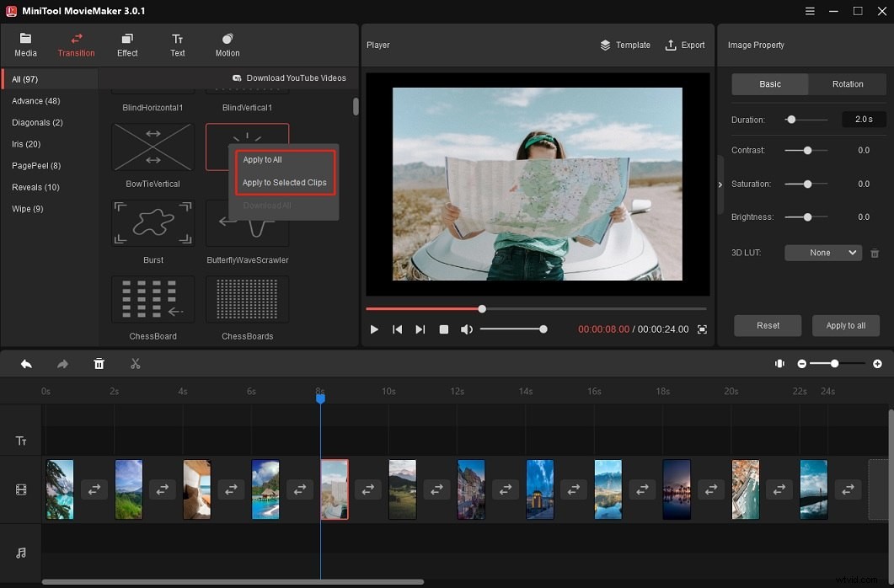Viewport: 894px width, 588px height.
Task: Open the 3D LUT dropdown showing None
Action: tap(822, 252)
